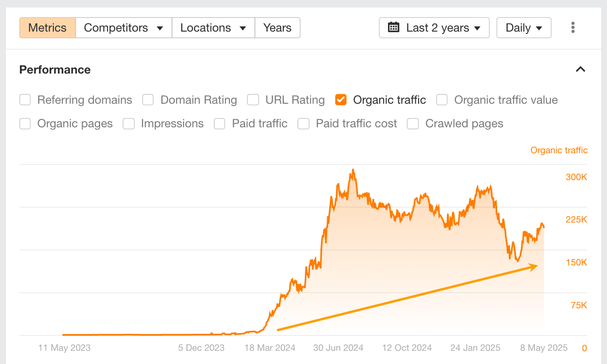This screenshot has height=364, width=607.
Task: Select the Crawled pages checkbox
Action: pos(413,124)
